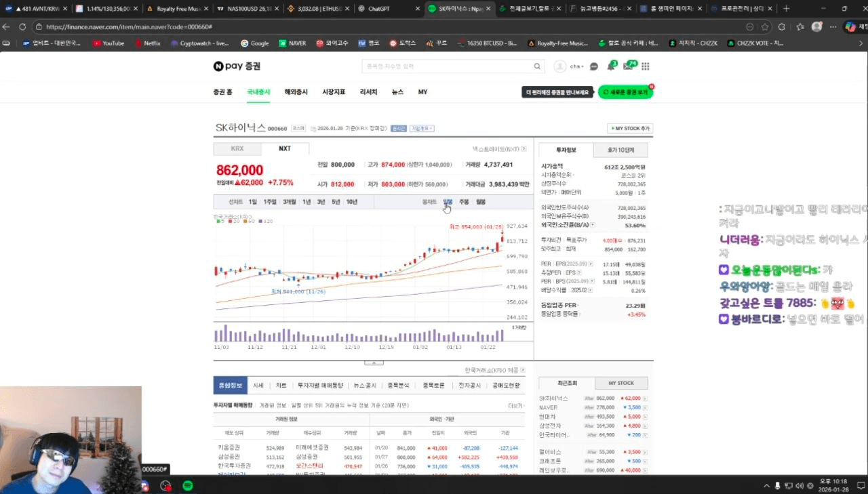Click the Npay 증권 logo

[x=236, y=66]
